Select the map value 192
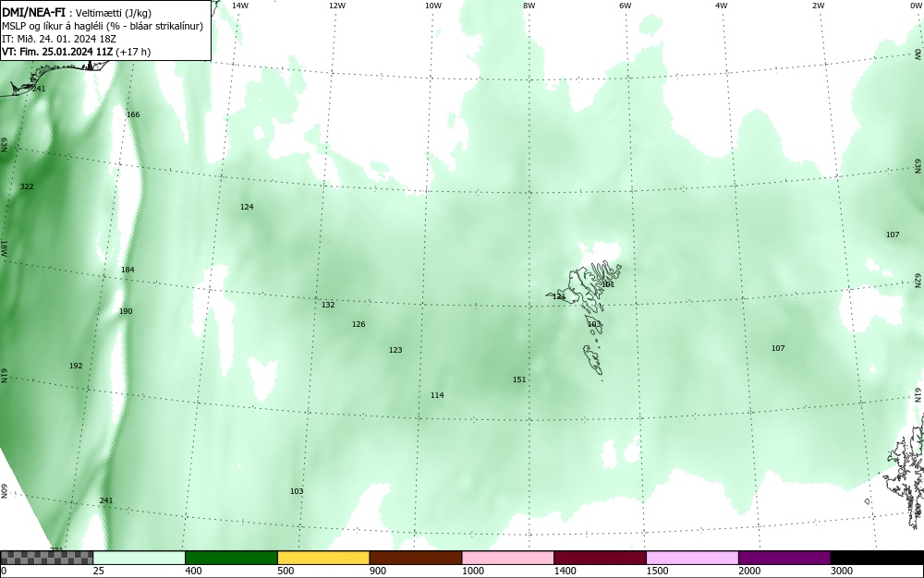The width and height of the screenshot is (924, 578). click(76, 366)
